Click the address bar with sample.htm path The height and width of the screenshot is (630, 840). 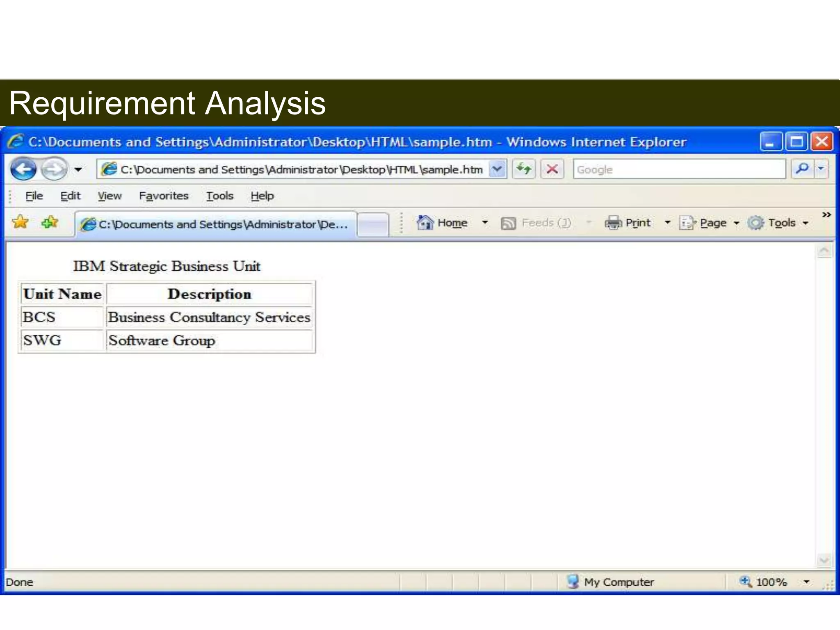(x=293, y=169)
